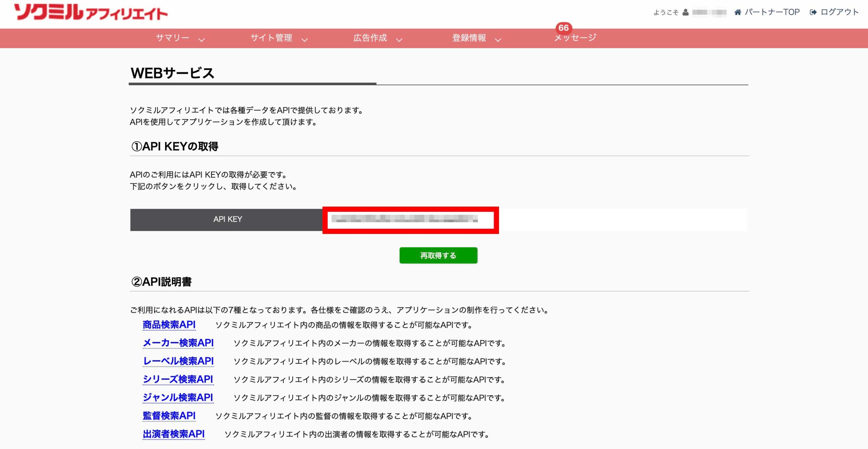868x449 pixels.
Task: Click the ログアウト link
Action: coord(840,12)
